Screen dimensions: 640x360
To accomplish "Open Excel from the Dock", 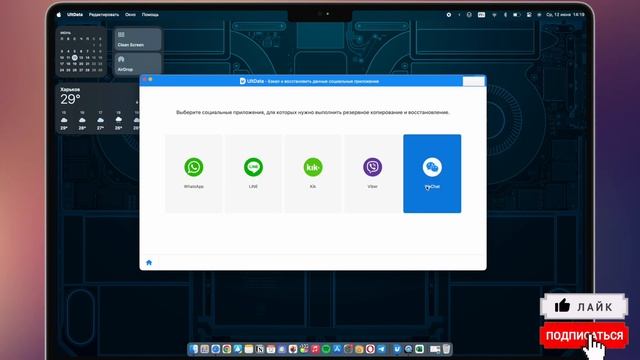I will point(419,349).
